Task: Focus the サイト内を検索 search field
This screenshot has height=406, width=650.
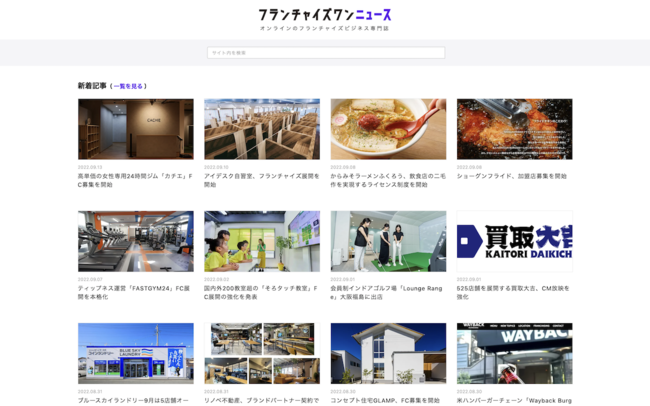Action: click(326, 53)
